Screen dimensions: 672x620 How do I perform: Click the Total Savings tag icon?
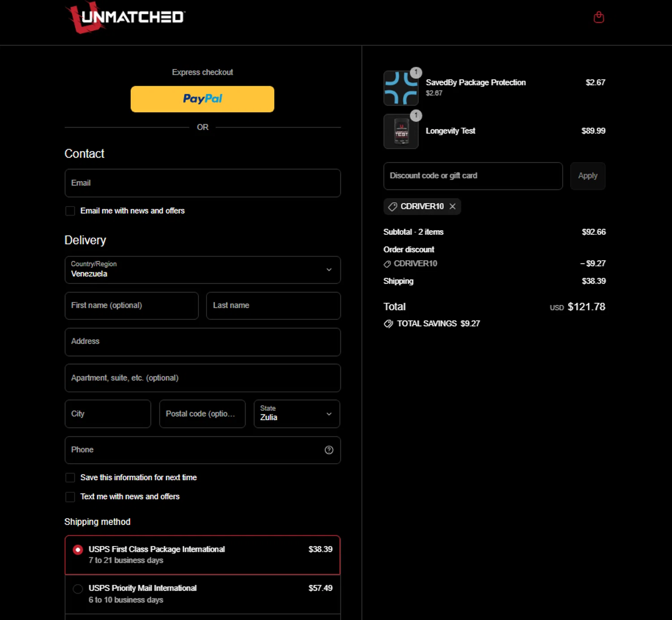(388, 324)
